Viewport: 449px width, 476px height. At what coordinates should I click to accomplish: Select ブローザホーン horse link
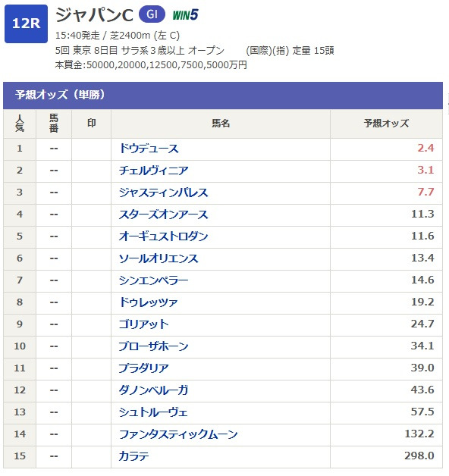tap(153, 346)
